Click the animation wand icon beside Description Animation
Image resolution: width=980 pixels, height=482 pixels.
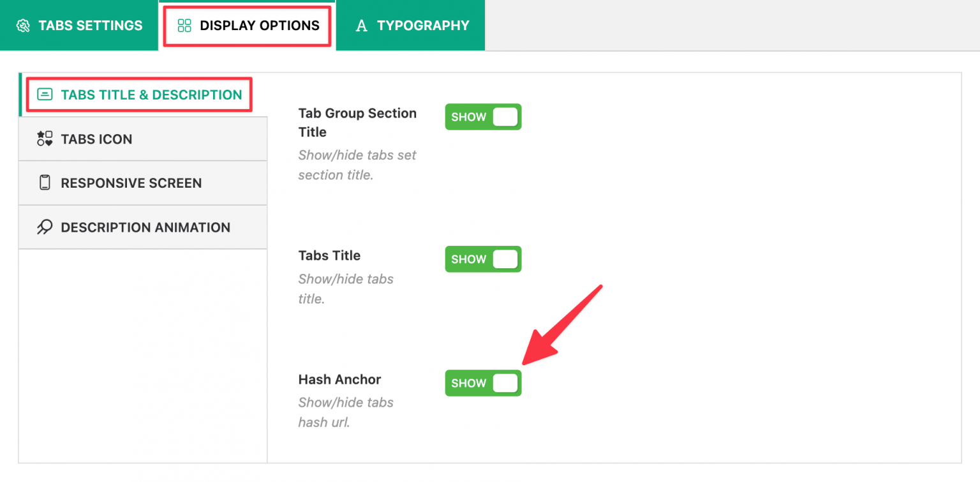click(x=43, y=227)
